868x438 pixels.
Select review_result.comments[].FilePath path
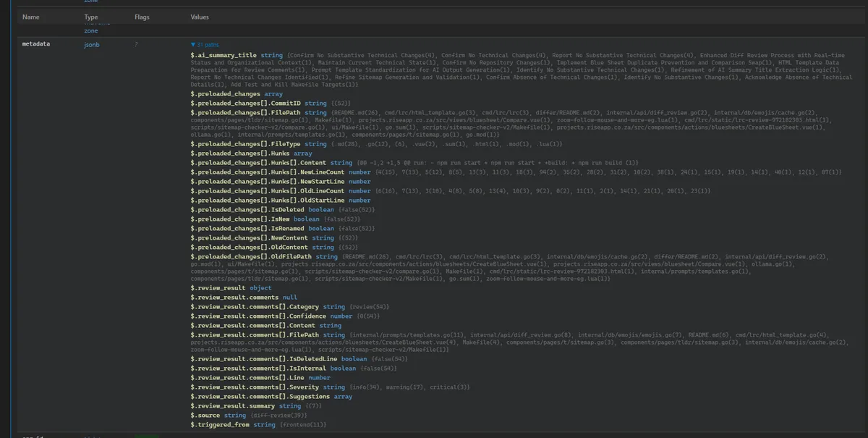255,335
